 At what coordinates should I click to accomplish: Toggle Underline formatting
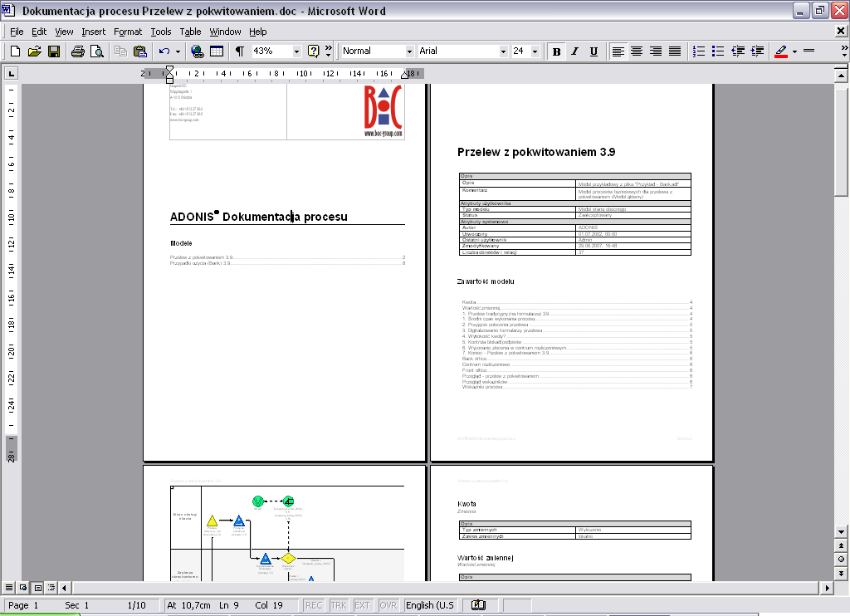coord(594,51)
